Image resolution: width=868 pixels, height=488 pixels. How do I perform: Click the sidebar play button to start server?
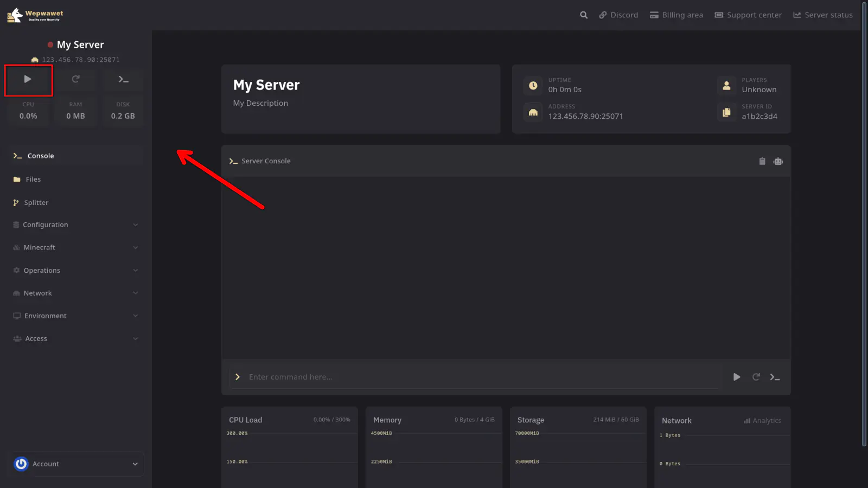(x=28, y=80)
